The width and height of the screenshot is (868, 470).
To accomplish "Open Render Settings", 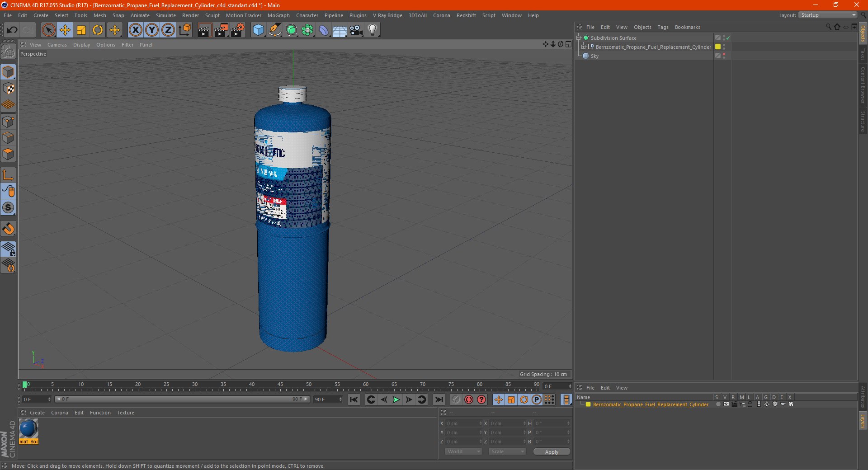I will [238, 30].
